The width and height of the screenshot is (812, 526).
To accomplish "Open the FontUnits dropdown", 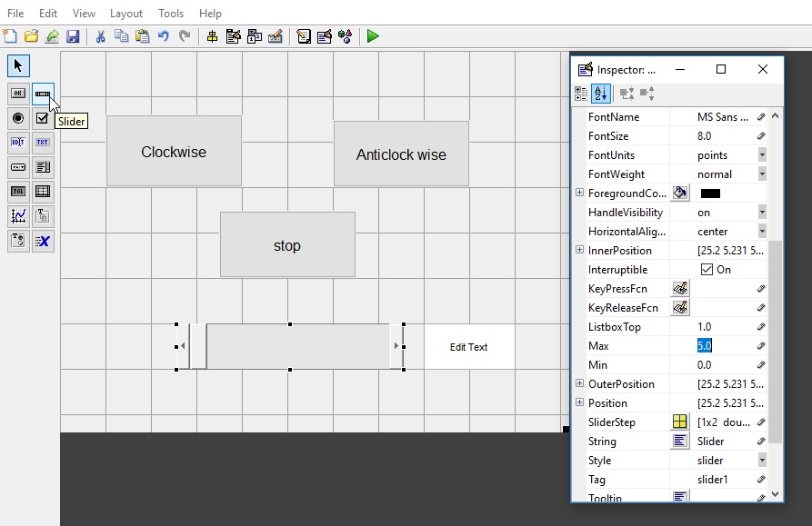I will pos(762,155).
